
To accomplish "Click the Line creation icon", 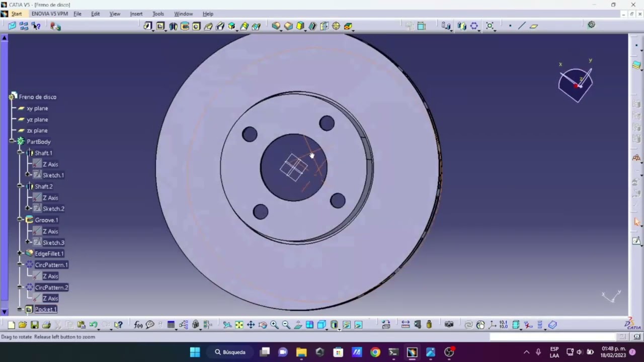I will (522, 26).
